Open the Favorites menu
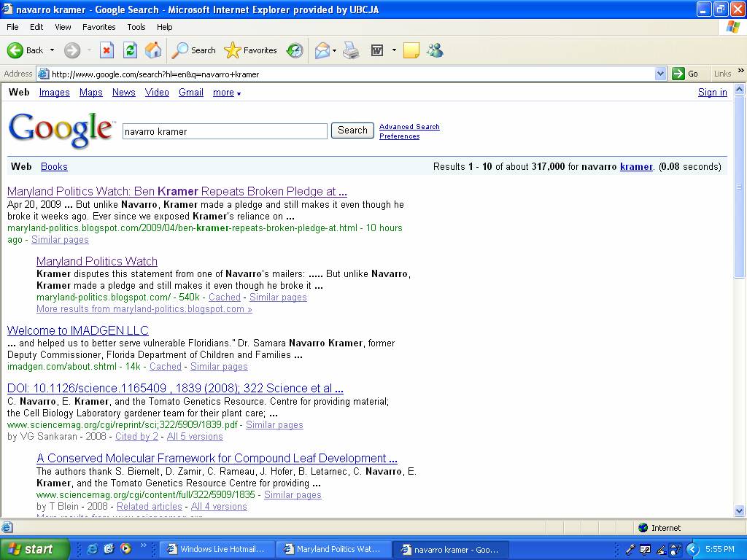 (98, 27)
